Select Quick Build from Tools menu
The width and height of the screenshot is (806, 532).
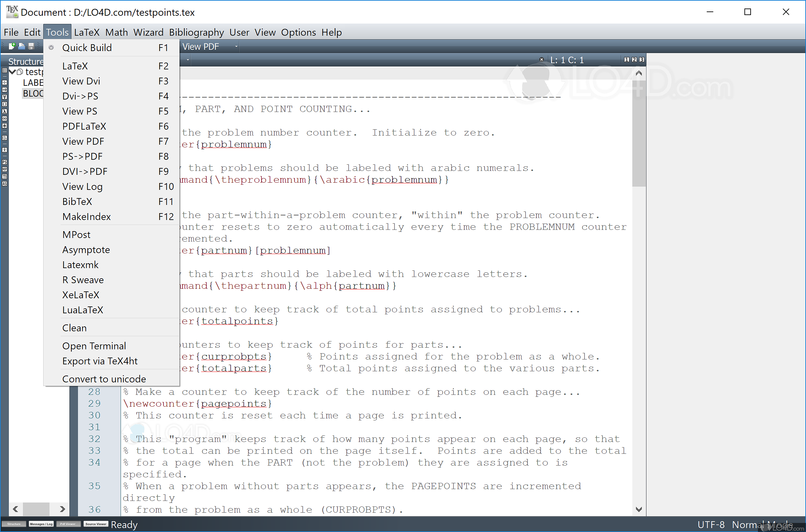point(87,48)
